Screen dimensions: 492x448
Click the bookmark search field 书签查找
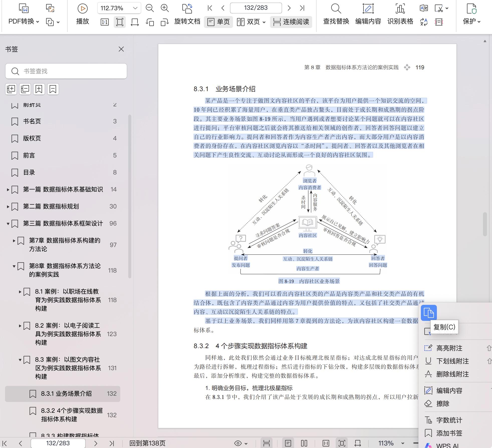[x=66, y=71]
